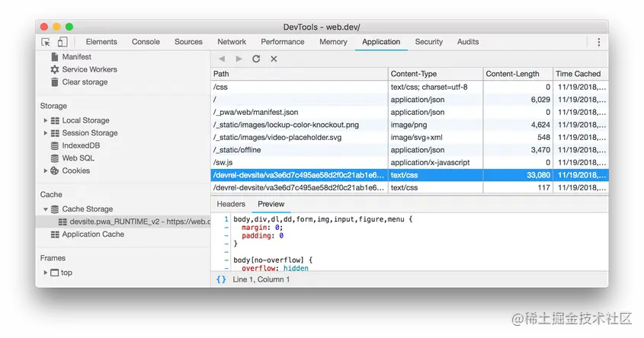644x338 pixels.
Task: Refresh the cache entries list
Action: pyautogui.click(x=256, y=59)
